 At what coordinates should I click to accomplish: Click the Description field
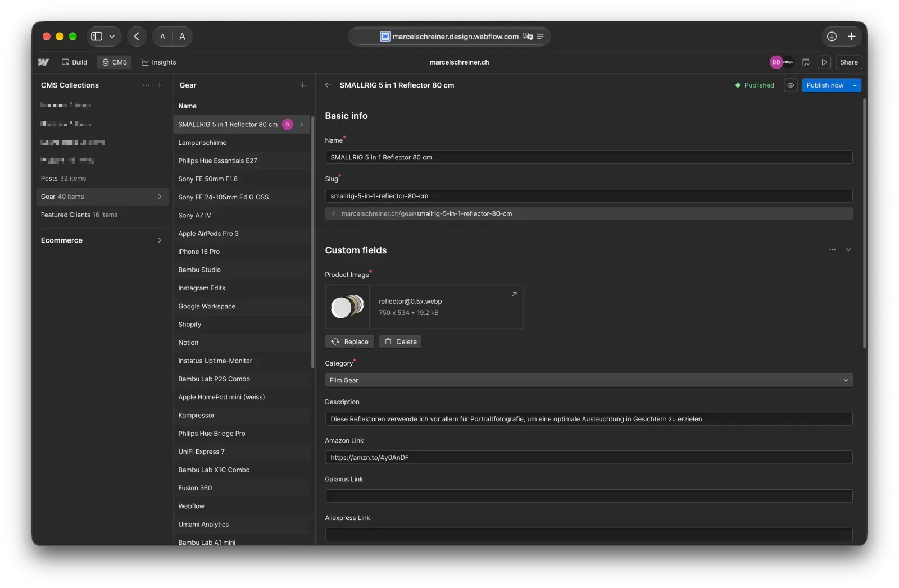588,419
